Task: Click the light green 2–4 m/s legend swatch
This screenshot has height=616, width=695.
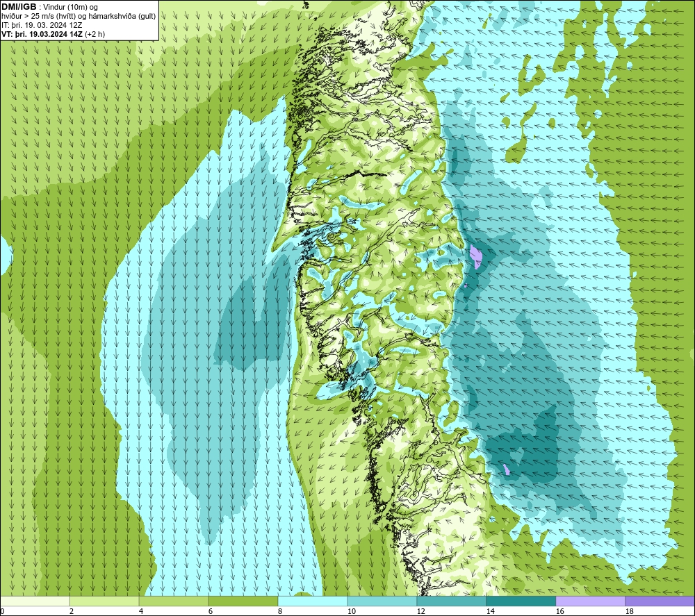Action: 104,601
